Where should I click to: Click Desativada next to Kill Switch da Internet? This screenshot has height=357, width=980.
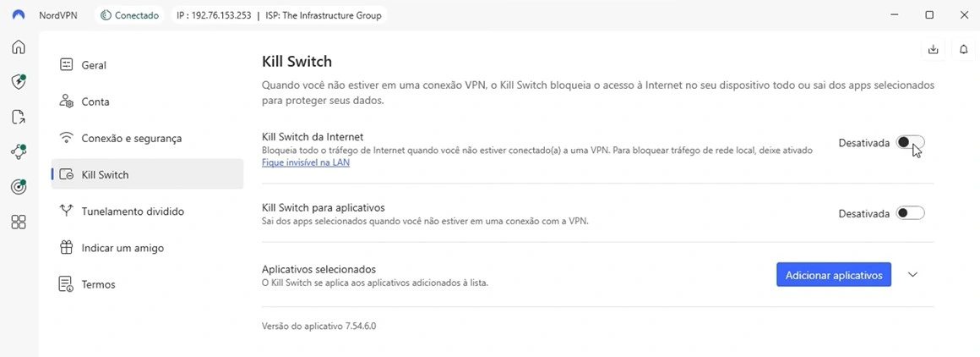863,143
